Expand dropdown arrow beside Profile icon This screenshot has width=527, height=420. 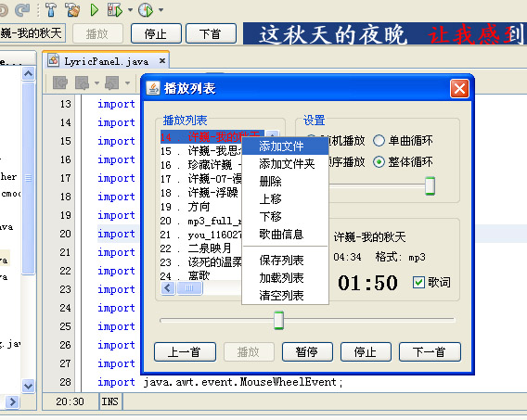tap(161, 10)
